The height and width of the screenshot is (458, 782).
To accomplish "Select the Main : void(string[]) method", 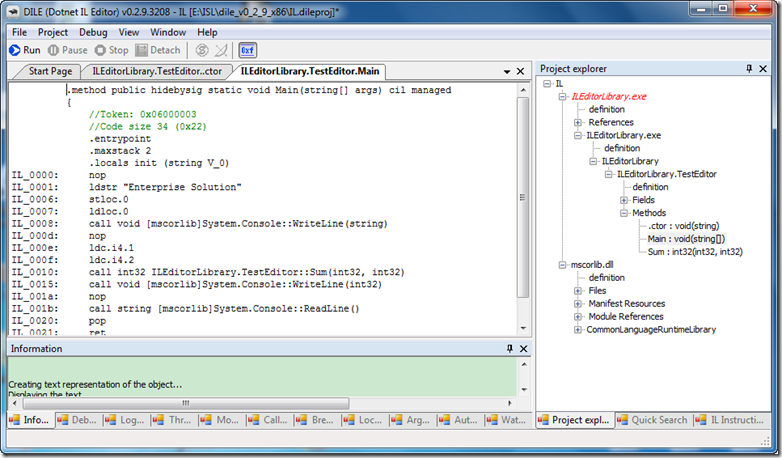I will click(686, 239).
